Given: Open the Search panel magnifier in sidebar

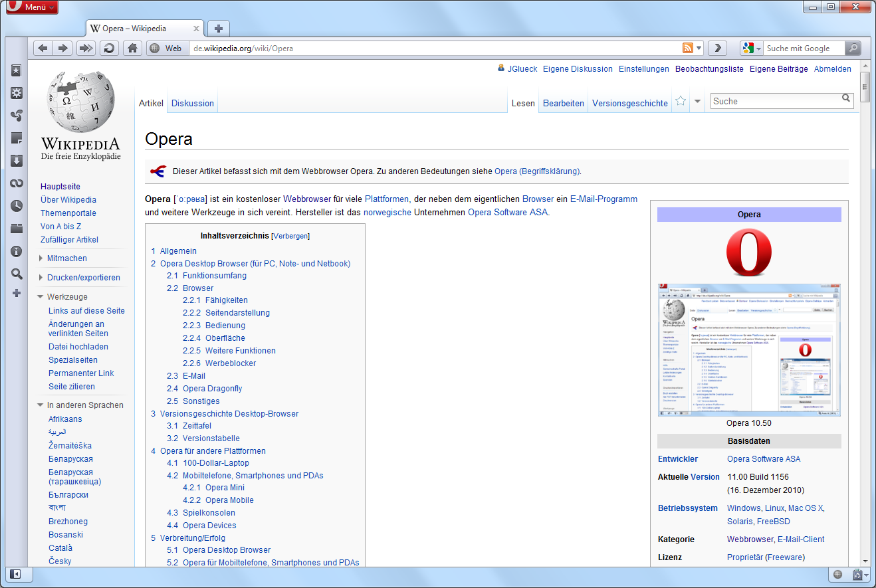Looking at the screenshot, I should (17, 274).
